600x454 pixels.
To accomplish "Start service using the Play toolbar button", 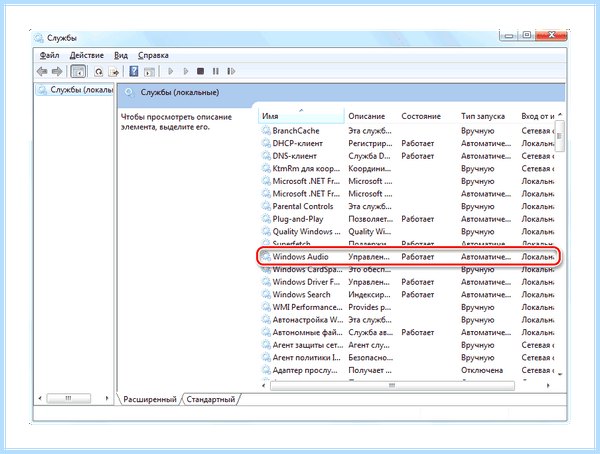I will 171,71.
